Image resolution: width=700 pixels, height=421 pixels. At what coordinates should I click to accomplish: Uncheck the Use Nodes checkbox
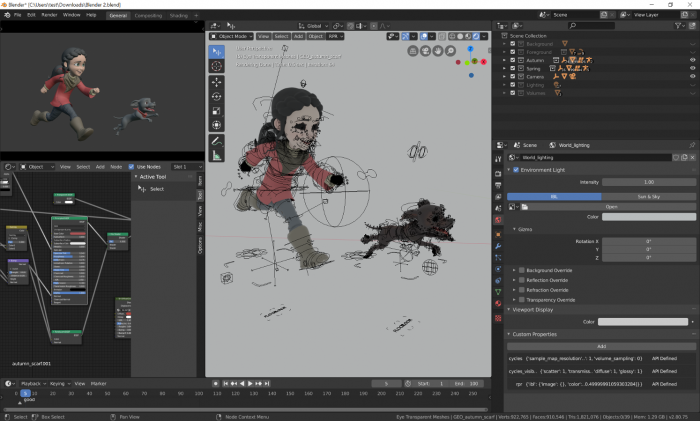pos(132,166)
